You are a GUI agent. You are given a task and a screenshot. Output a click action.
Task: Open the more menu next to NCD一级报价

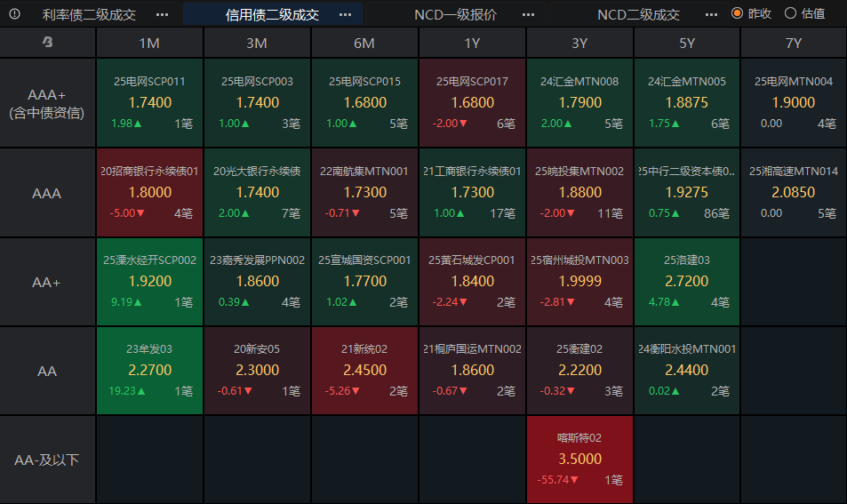(x=528, y=14)
